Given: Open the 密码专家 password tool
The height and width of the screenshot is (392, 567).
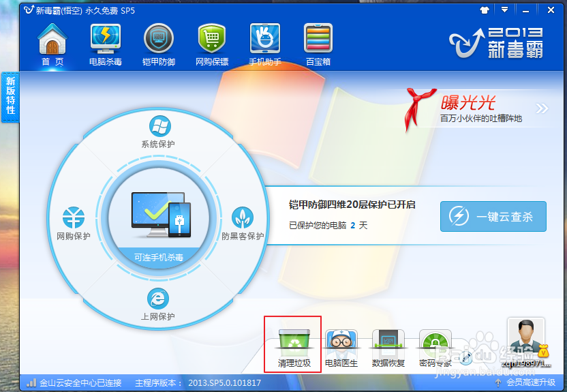Looking at the screenshot, I should click(435, 348).
